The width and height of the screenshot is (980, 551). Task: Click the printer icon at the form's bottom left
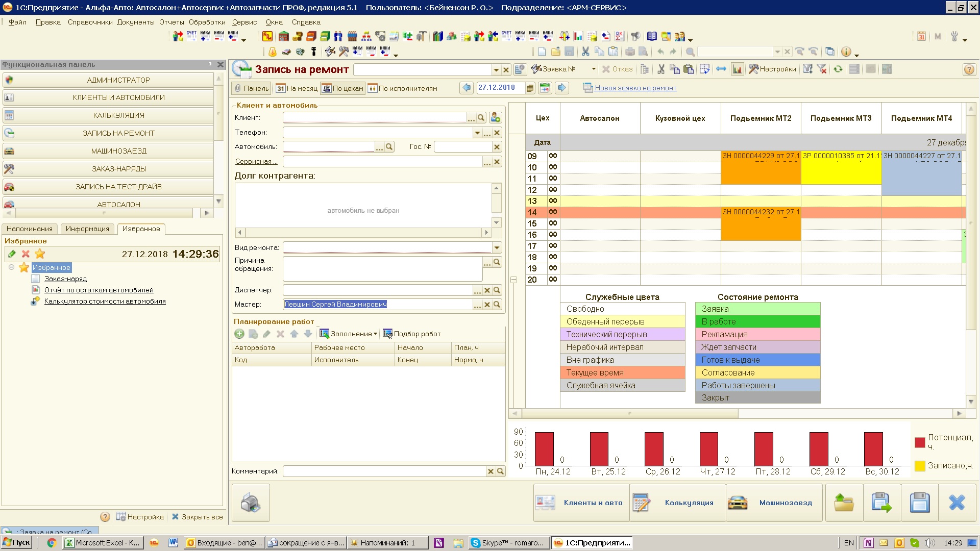click(x=251, y=503)
